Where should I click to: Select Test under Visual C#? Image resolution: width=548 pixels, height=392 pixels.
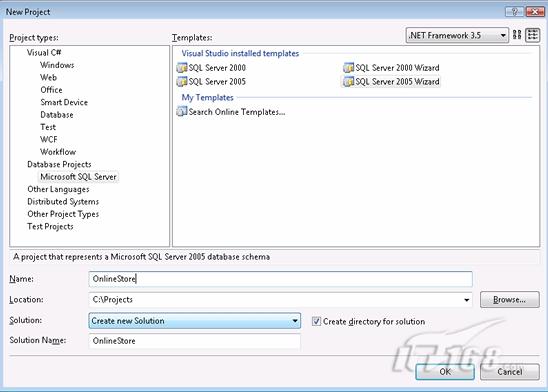coord(48,127)
